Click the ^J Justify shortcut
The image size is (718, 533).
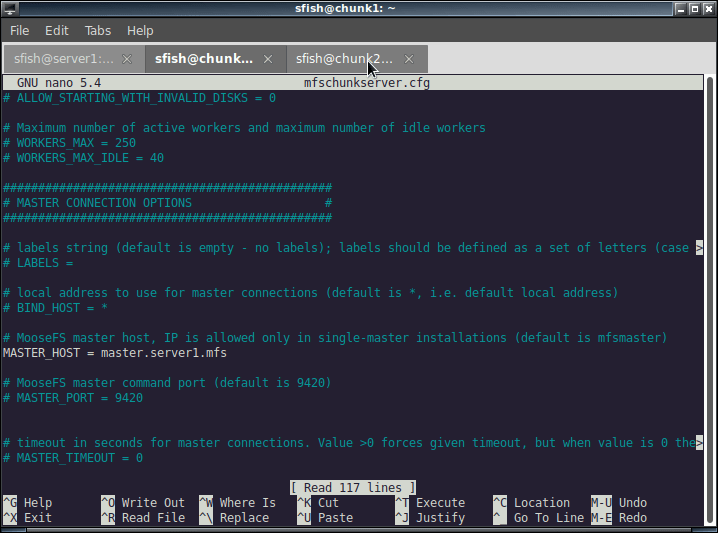point(430,518)
